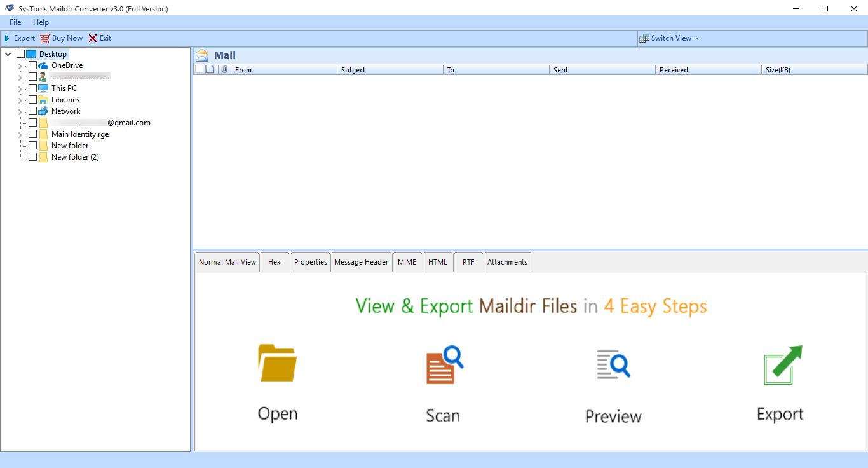Check the Desktop checkbox

point(20,54)
